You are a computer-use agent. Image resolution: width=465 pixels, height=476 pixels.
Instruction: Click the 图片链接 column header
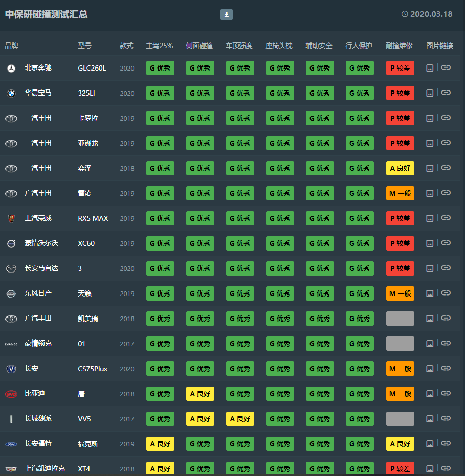(x=439, y=46)
